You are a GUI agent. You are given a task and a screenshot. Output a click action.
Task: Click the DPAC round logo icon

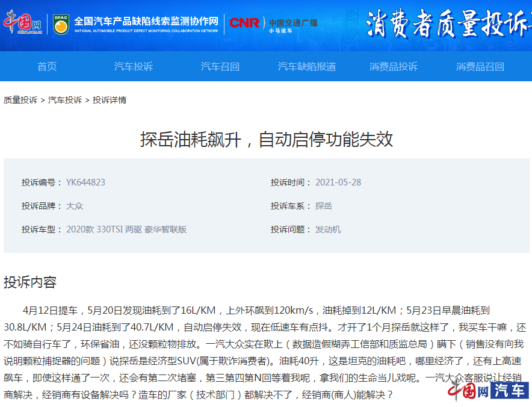click(x=60, y=23)
